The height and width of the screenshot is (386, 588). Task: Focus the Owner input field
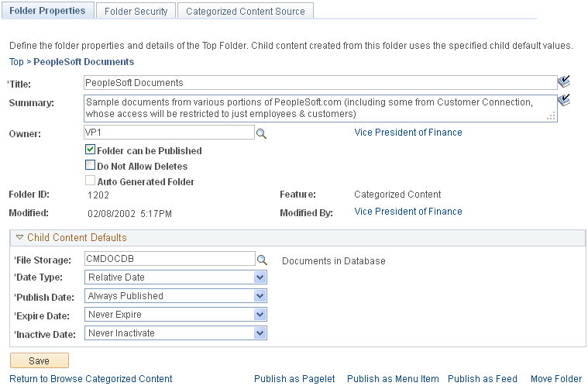[169, 133]
